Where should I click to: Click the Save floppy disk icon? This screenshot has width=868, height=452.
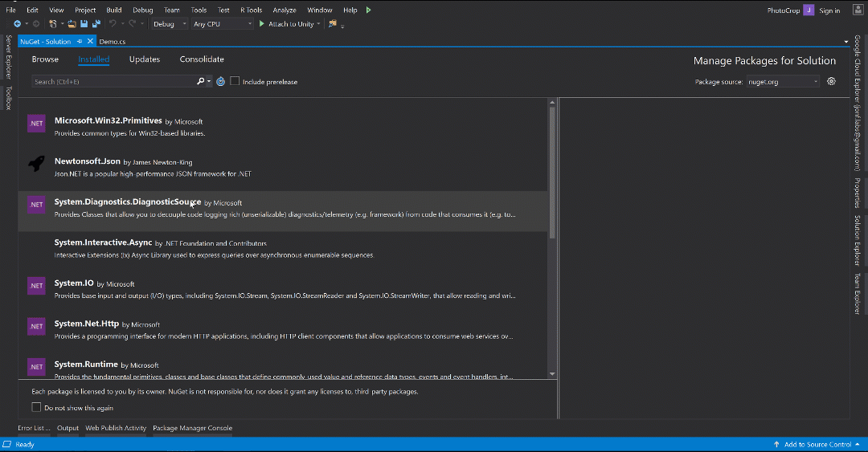[84, 24]
